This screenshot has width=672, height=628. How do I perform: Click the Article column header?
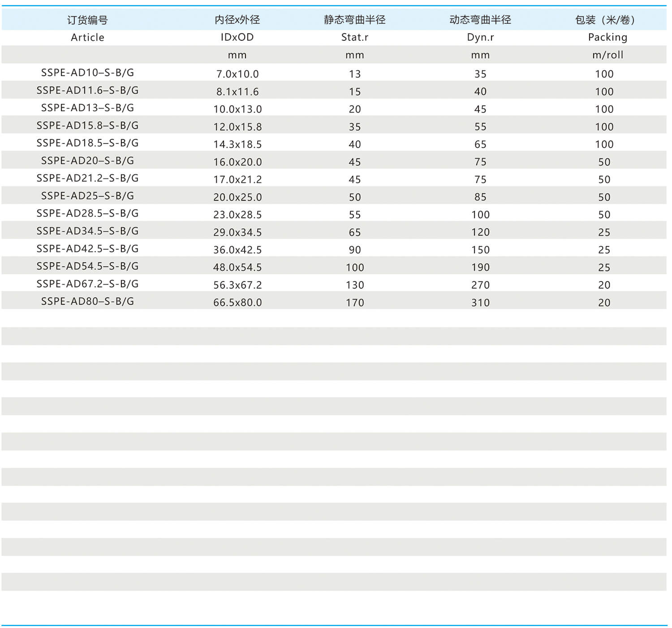pos(87,37)
